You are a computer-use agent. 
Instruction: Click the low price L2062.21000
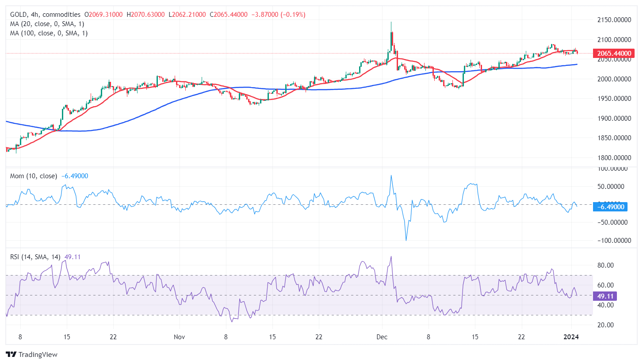pyautogui.click(x=188, y=15)
